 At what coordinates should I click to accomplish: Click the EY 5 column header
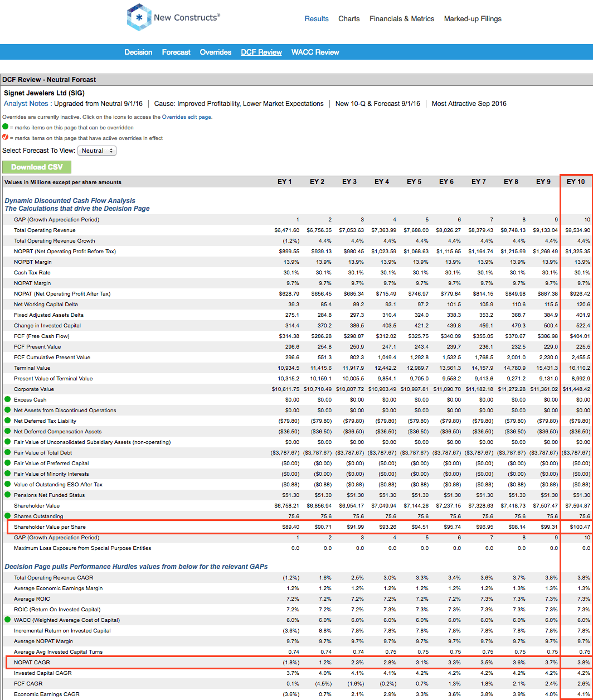pyautogui.click(x=414, y=182)
